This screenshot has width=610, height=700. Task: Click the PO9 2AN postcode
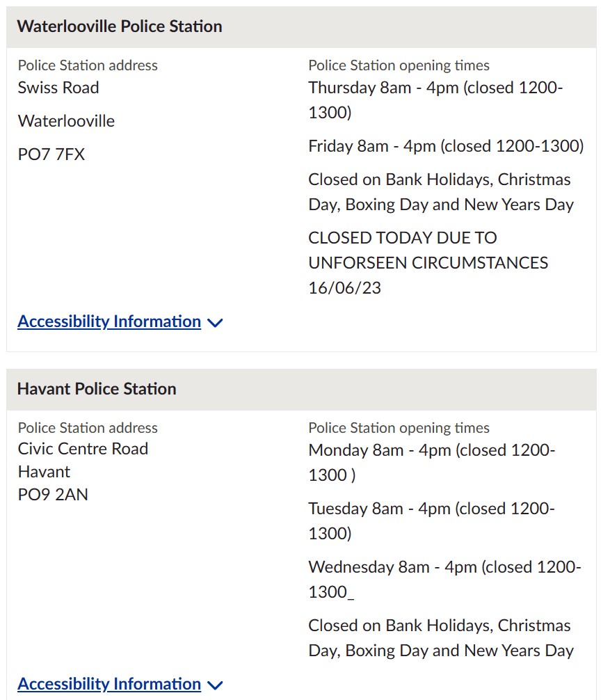pos(53,494)
